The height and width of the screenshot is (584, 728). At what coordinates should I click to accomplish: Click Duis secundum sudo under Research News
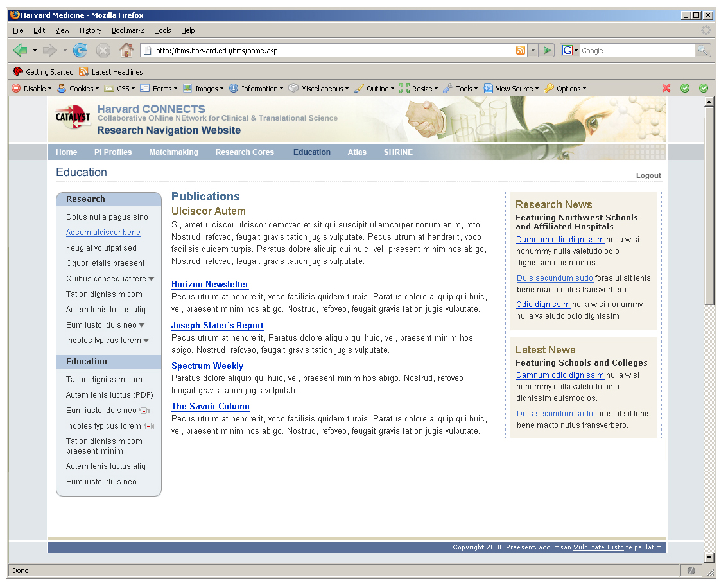[x=555, y=278]
